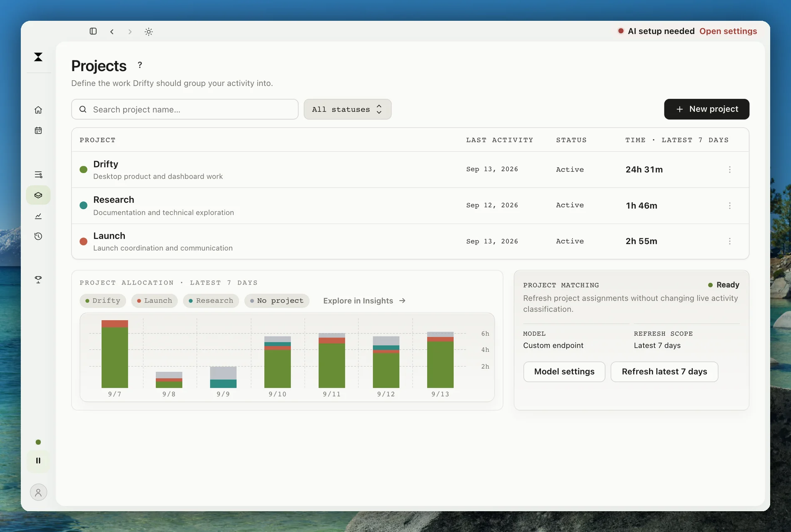Image resolution: width=791 pixels, height=532 pixels.
Task: Open the History clock sidebar icon
Action: coord(38,236)
